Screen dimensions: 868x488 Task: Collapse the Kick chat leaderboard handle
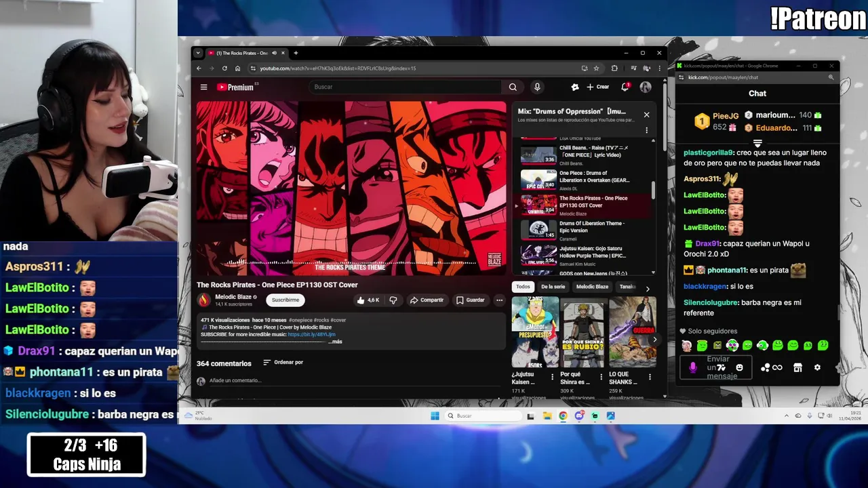pyautogui.click(x=757, y=144)
